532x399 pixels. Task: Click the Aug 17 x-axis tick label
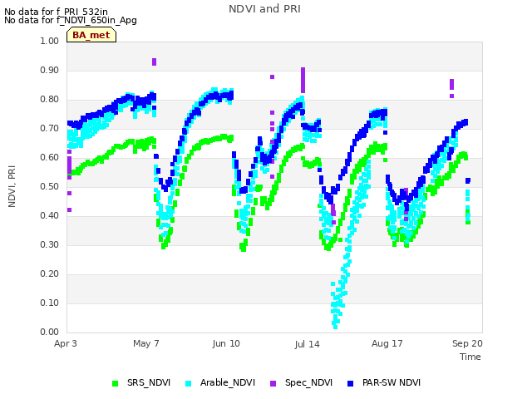387,343
